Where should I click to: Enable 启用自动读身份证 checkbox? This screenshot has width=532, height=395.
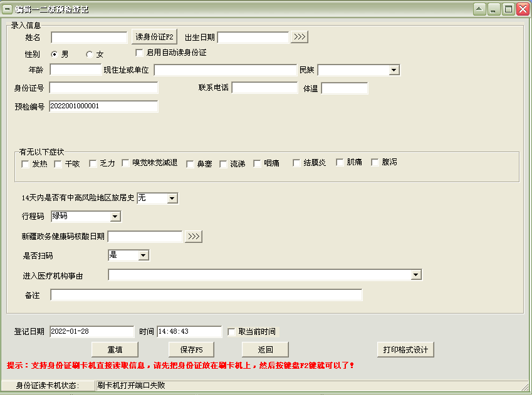pyautogui.click(x=139, y=53)
